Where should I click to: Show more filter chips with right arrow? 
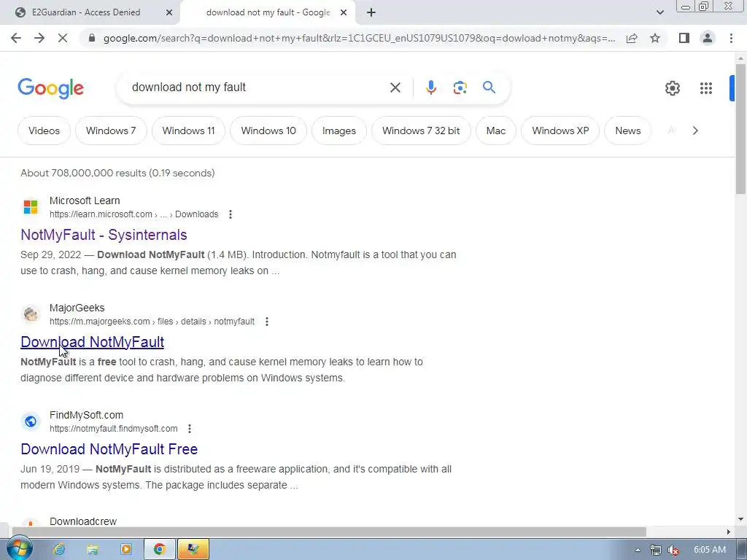click(695, 131)
